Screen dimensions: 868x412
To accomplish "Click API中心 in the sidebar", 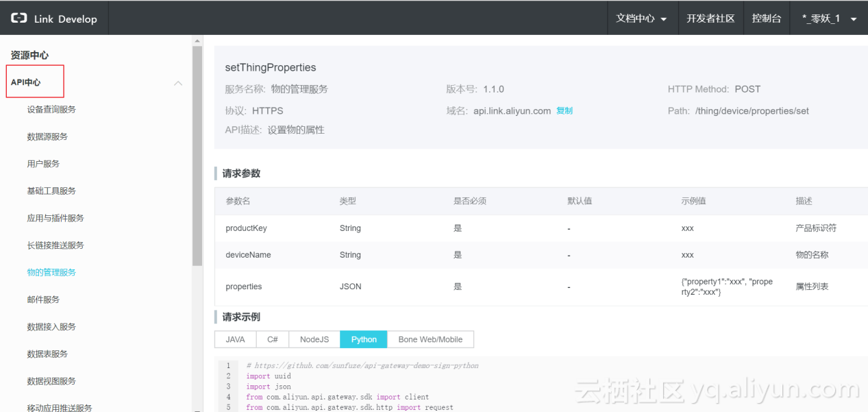I will click(26, 82).
